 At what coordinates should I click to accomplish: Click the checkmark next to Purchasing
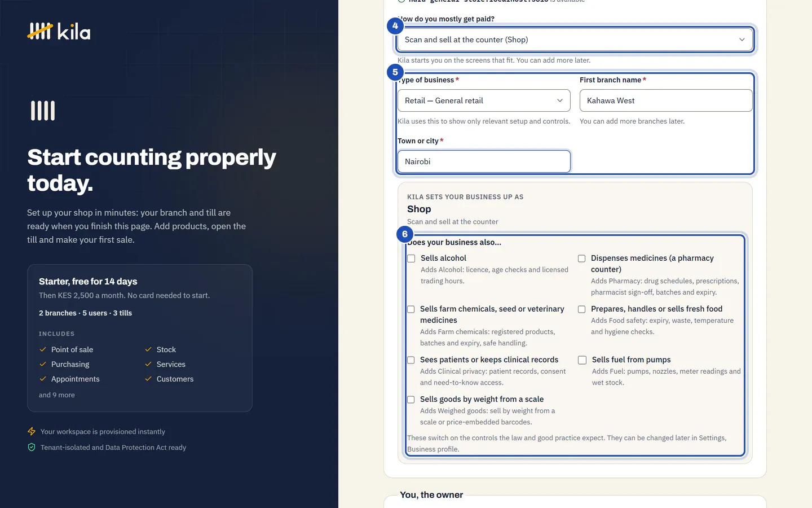(43, 364)
